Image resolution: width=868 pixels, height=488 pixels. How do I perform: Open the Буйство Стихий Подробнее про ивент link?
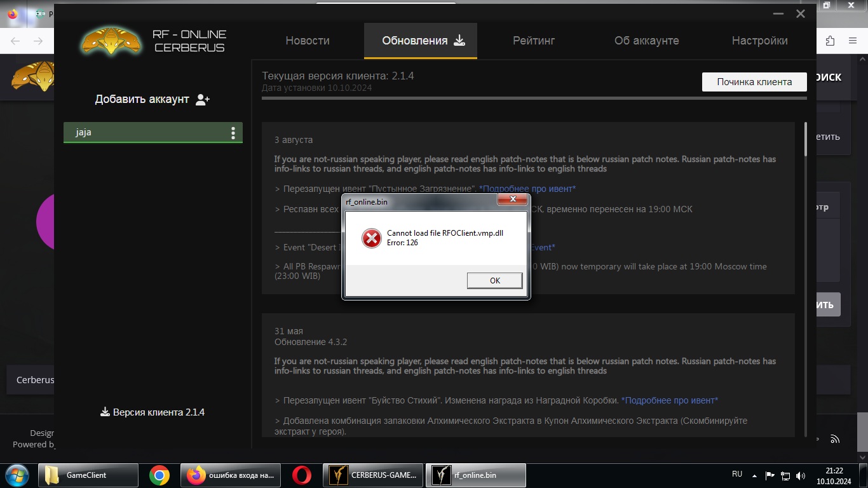click(x=670, y=400)
